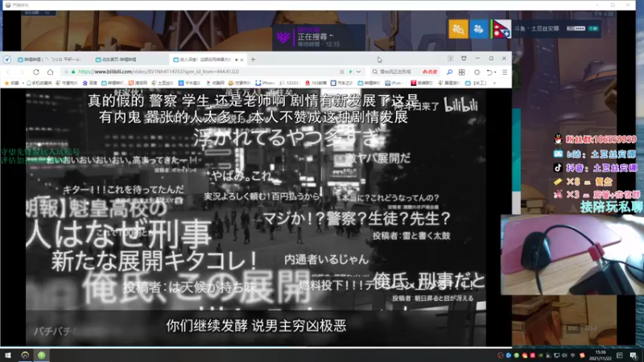Click the green browser taskbar icon
644x362 pixels.
coord(42,355)
